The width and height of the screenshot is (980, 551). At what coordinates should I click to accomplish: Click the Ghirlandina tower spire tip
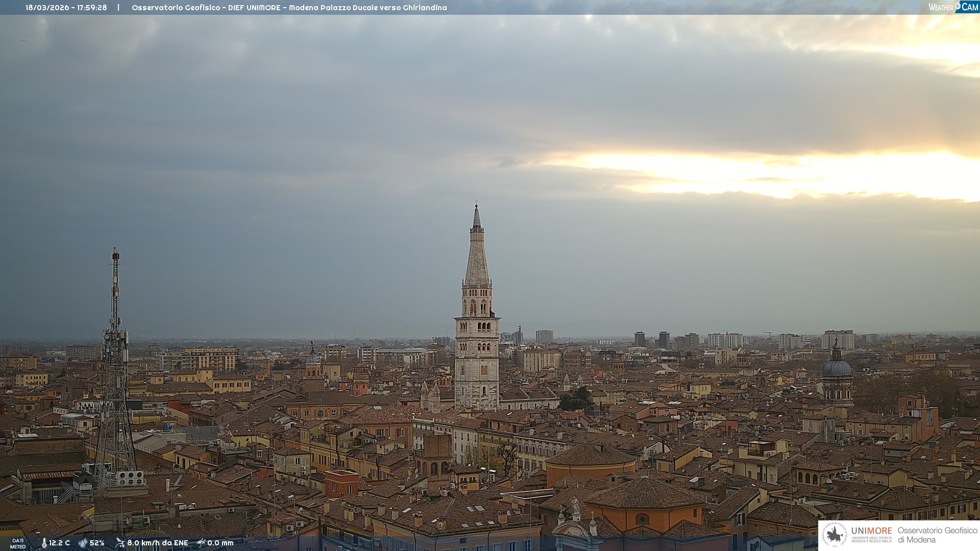[476, 207]
